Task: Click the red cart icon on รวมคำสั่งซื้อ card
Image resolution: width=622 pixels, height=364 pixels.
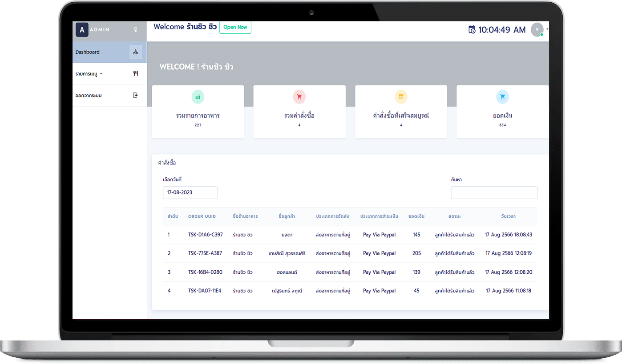Action: pyautogui.click(x=299, y=96)
